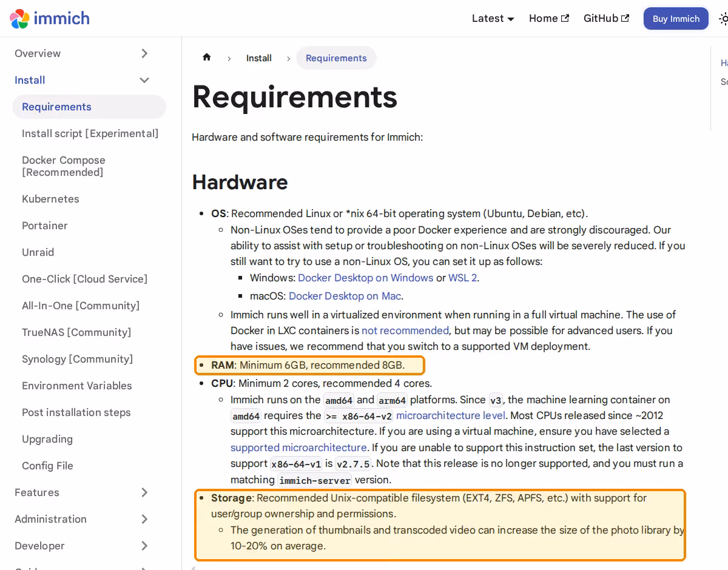Open the Latest version dropdown
Image resolution: width=728 pixels, height=570 pixels.
coord(493,18)
